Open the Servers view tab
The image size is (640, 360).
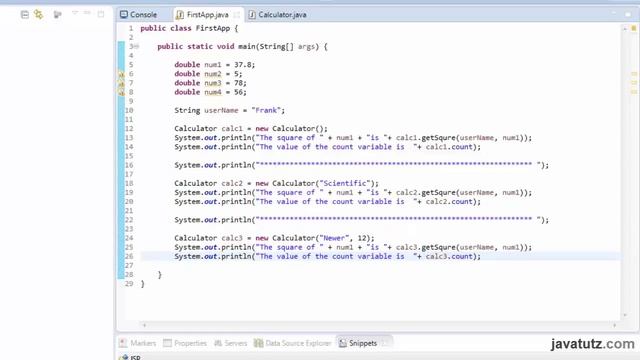pyautogui.click(x=231, y=343)
